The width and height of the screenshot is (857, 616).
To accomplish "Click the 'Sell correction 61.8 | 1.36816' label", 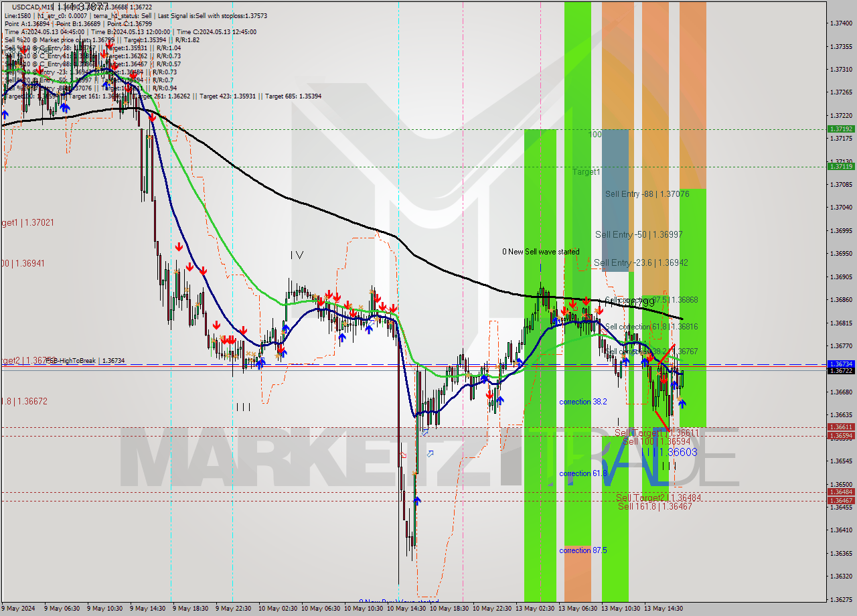I will pyautogui.click(x=651, y=327).
